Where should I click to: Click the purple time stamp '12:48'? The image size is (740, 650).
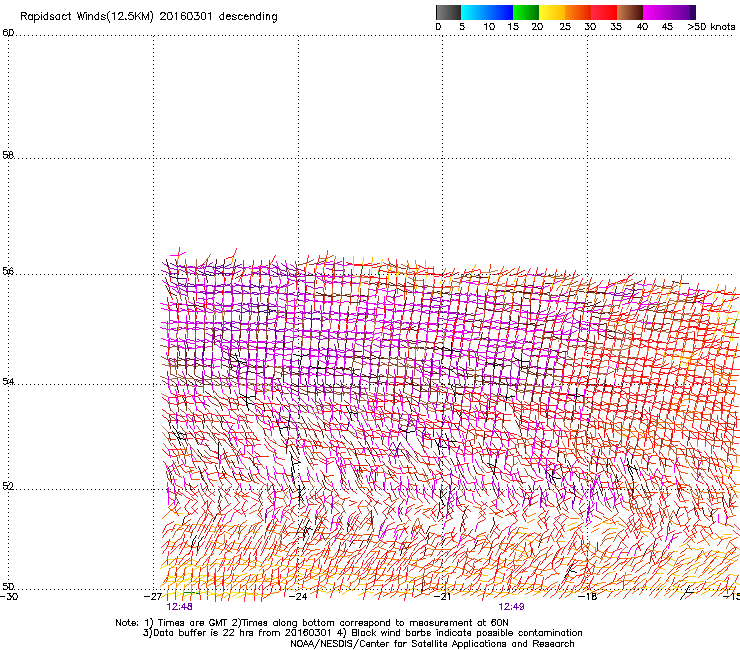click(179, 607)
